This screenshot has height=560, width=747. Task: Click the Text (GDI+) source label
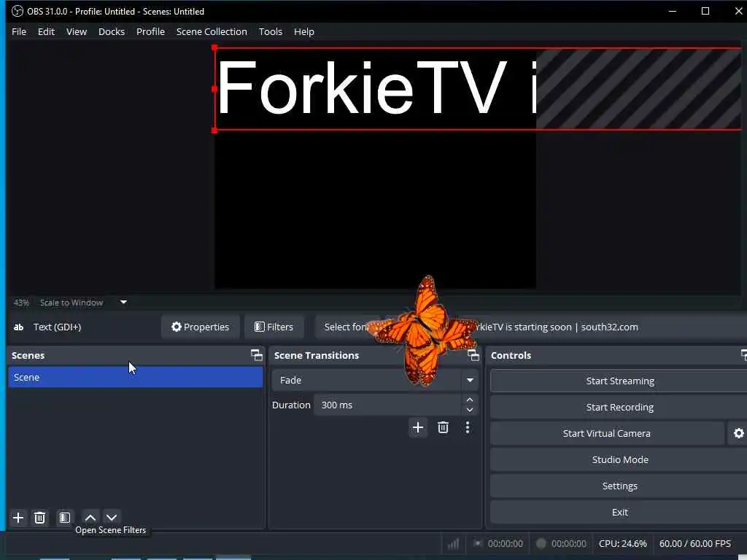tap(57, 327)
